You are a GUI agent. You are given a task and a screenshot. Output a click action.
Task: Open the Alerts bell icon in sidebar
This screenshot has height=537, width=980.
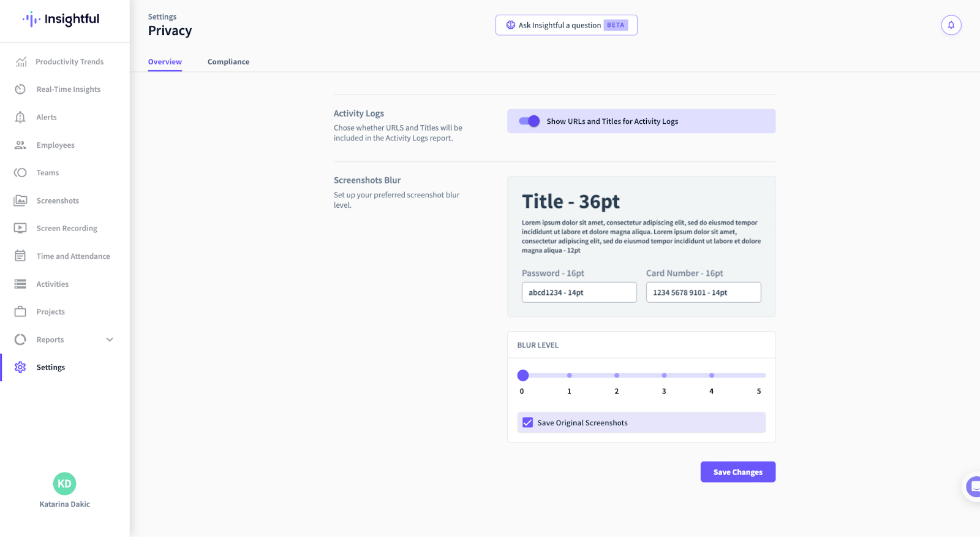point(20,117)
